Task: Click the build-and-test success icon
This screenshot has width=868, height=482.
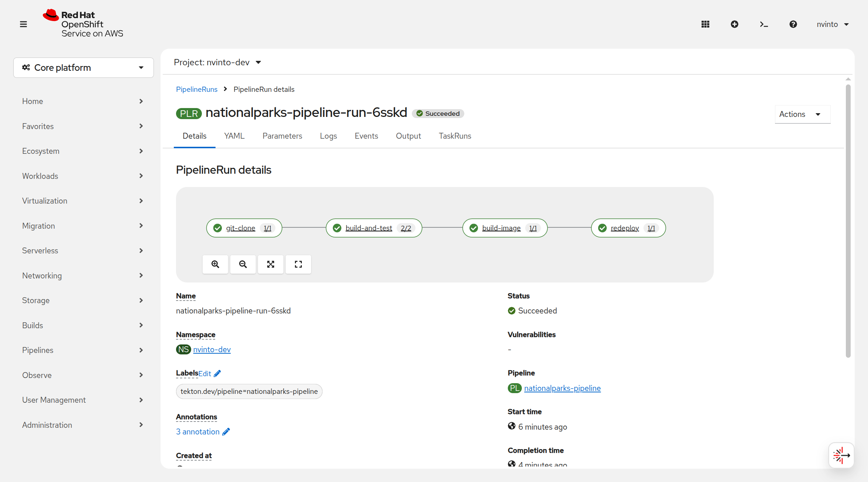Action: 337,228
